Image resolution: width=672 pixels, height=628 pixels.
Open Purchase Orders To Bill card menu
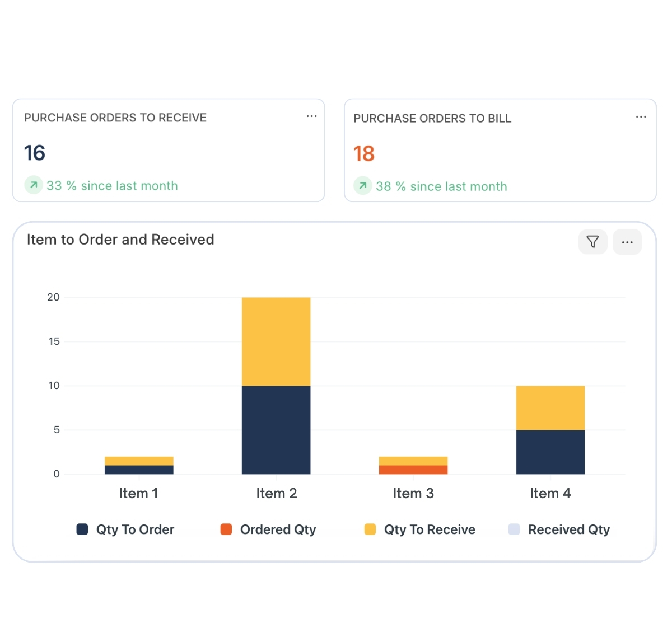coord(641,117)
